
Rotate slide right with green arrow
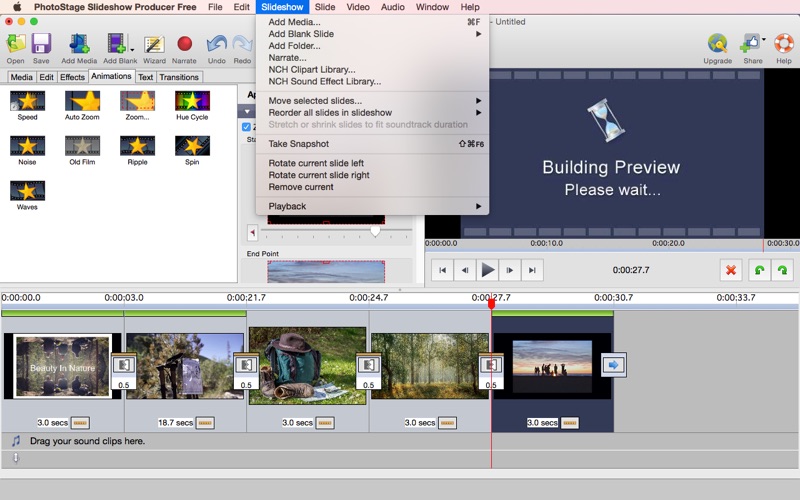click(783, 270)
